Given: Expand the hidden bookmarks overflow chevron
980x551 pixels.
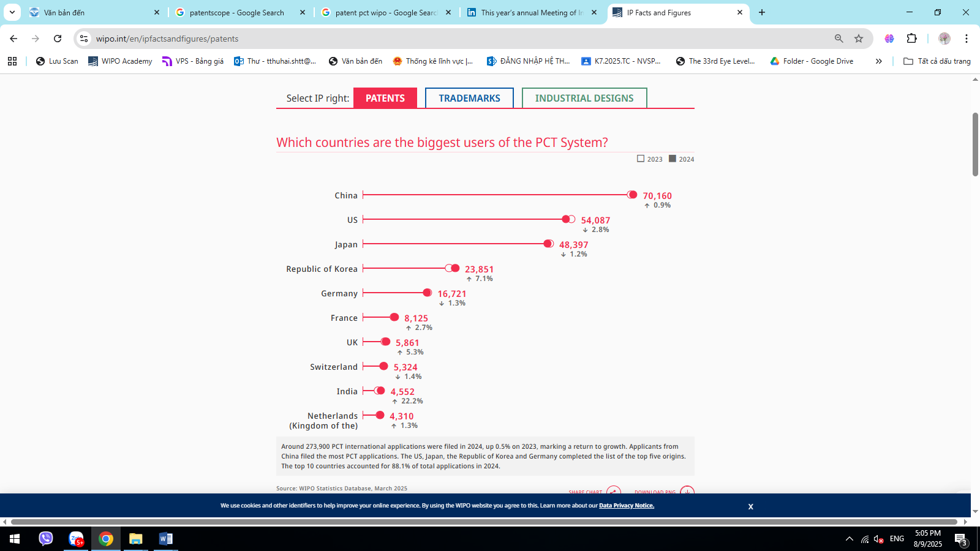Looking at the screenshot, I should [x=878, y=61].
